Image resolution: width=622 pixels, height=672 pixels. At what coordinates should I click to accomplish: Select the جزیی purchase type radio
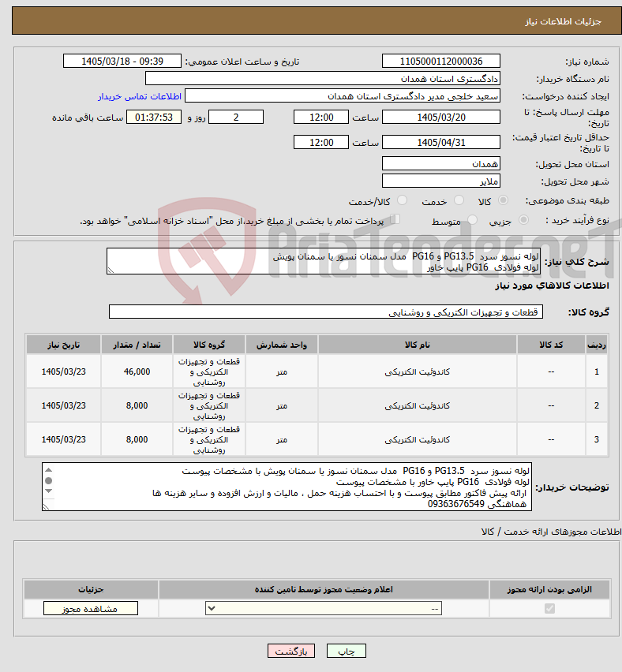click(x=523, y=220)
